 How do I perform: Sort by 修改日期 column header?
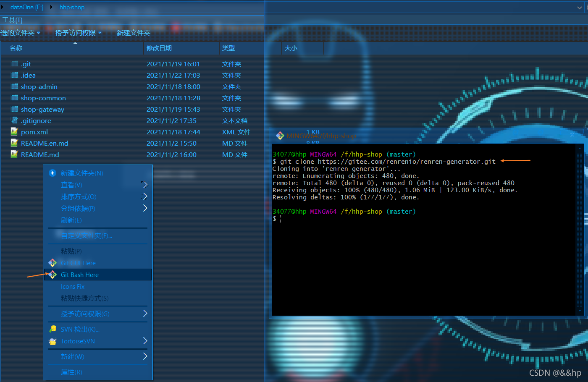[181, 48]
